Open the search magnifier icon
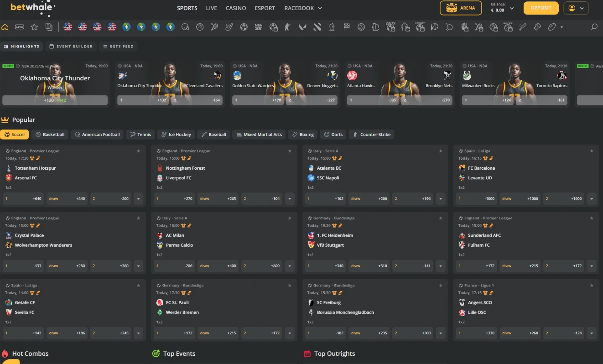The height and width of the screenshot is (364, 603). tap(593, 27)
